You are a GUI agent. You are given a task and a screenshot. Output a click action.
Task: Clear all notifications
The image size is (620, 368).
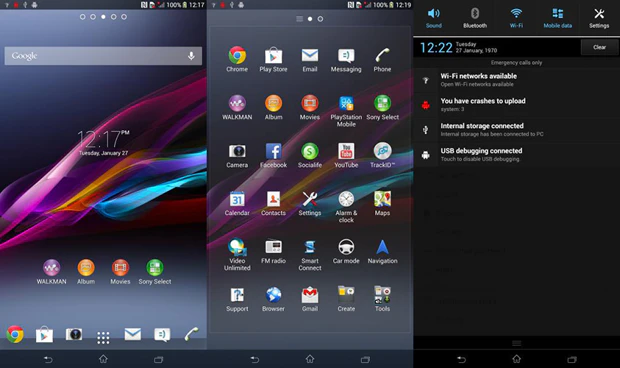599,47
